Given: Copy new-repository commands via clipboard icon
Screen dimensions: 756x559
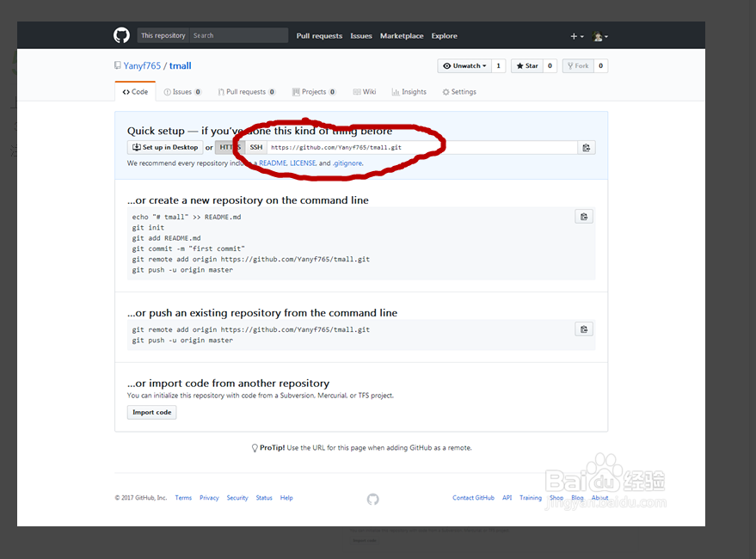Looking at the screenshot, I should pos(584,217).
